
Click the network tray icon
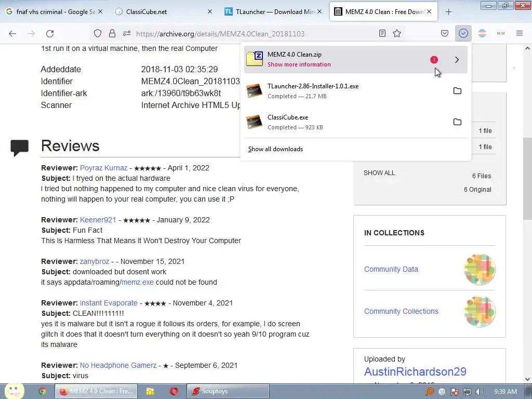(x=467, y=392)
